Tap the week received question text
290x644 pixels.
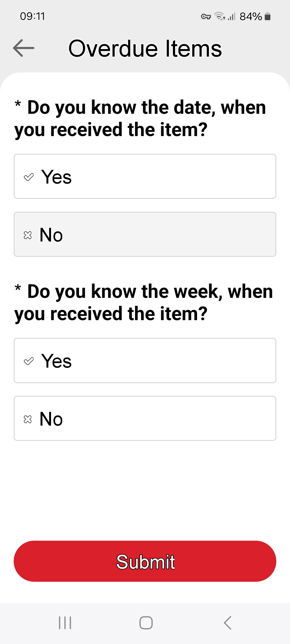144,302
